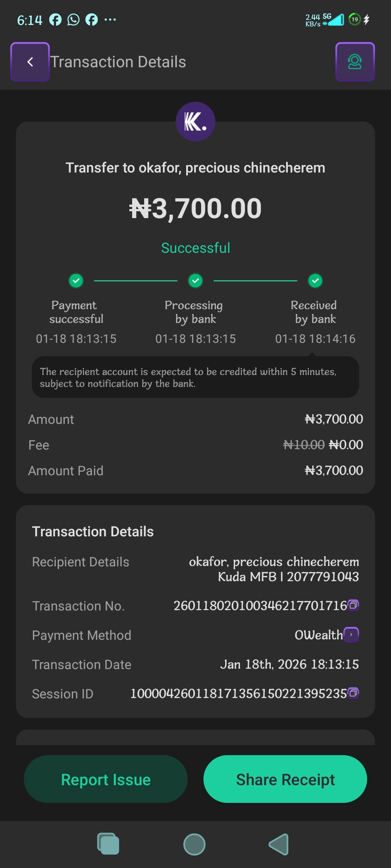The height and width of the screenshot is (868, 391).
Task: Expand the OWealth payment method chevron
Action: tap(351, 635)
